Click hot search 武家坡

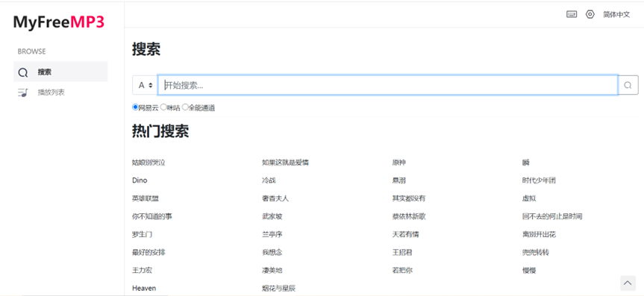(x=272, y=216)
